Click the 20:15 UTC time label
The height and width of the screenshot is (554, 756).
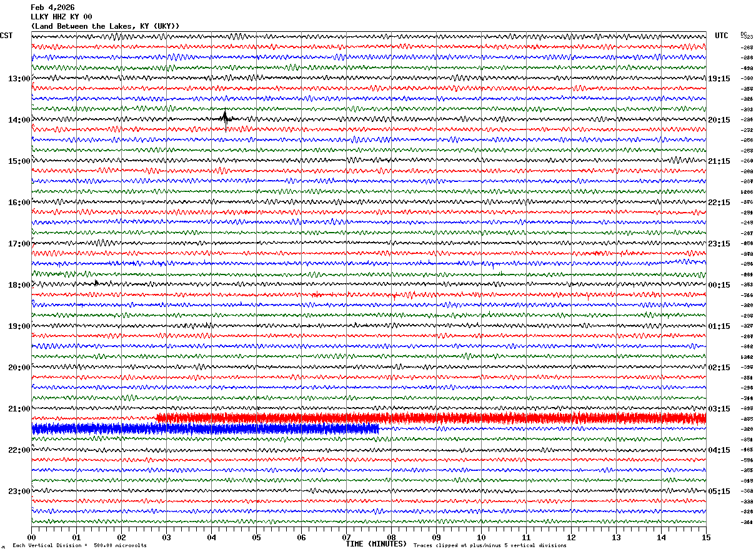[719, 120]
